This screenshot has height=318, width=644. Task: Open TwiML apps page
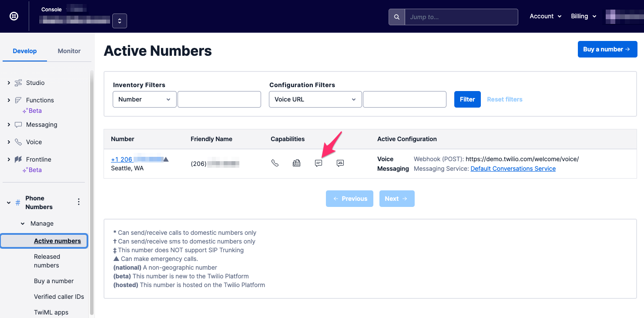point(51,312)
